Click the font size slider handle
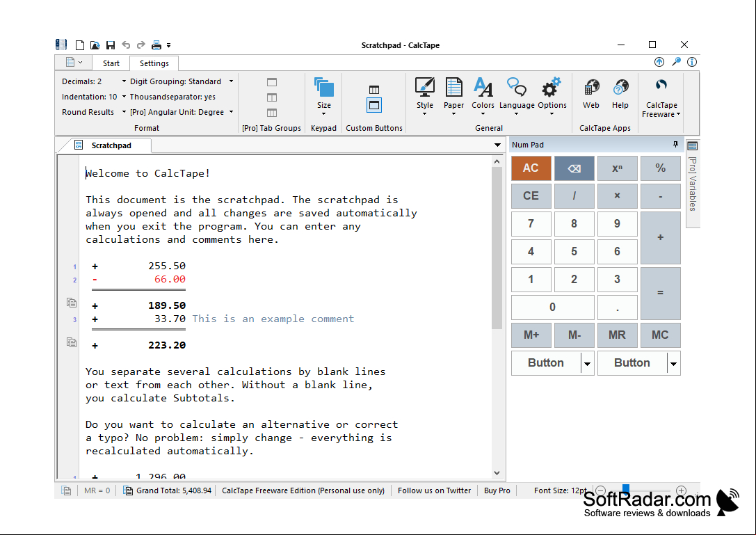 (x=626, y=489)
